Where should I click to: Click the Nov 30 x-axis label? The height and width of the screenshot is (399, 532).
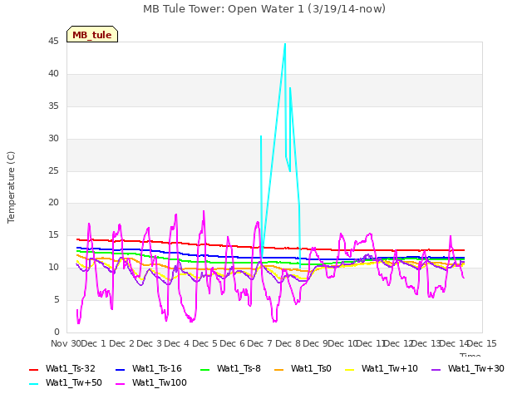tap(66, 343)
